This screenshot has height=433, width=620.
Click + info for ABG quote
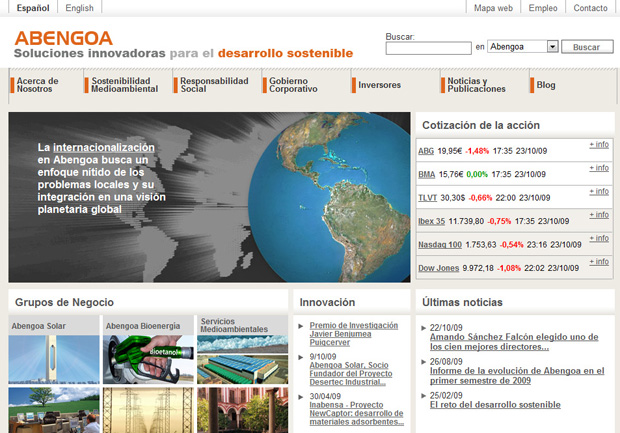tap(599, 145)
